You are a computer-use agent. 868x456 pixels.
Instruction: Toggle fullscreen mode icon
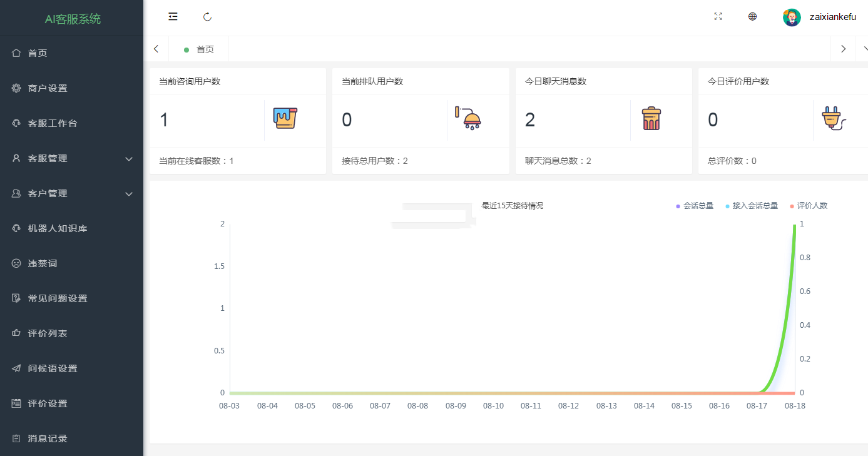point(718,17)
